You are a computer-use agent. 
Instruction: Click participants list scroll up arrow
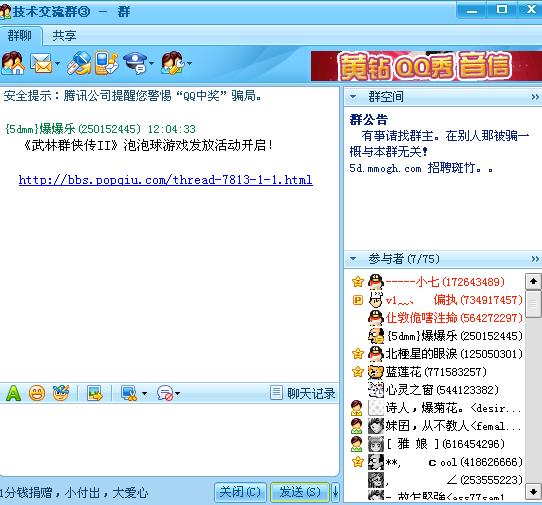(533, 281)
